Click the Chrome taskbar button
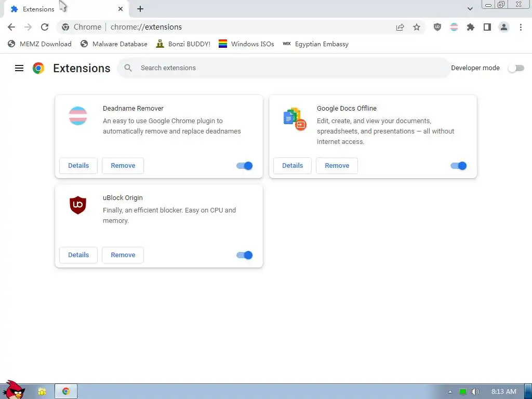Screen dimensions: 532x399 pos(66,392)
